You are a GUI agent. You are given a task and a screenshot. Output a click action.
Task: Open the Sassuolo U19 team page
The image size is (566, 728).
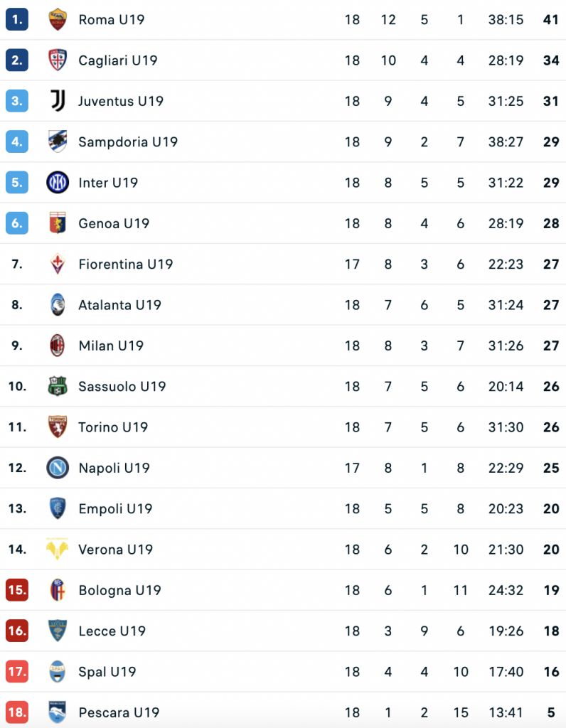122,387
